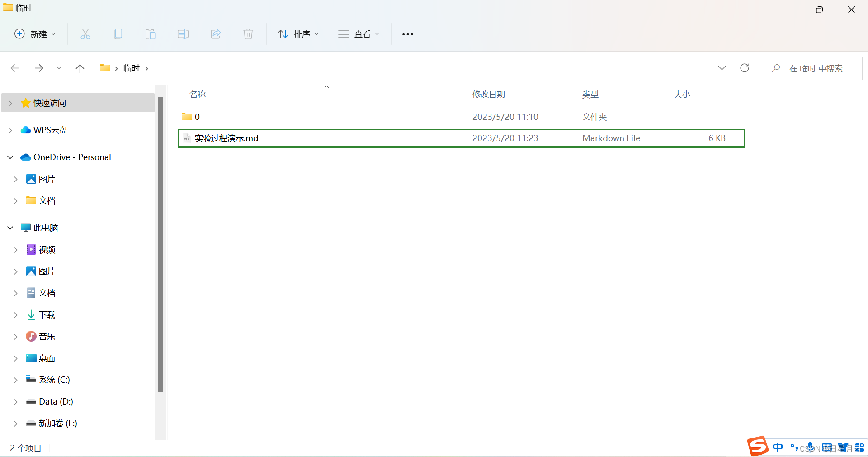
Task: Sort by 大小 column header
Action: click(682, 95)
